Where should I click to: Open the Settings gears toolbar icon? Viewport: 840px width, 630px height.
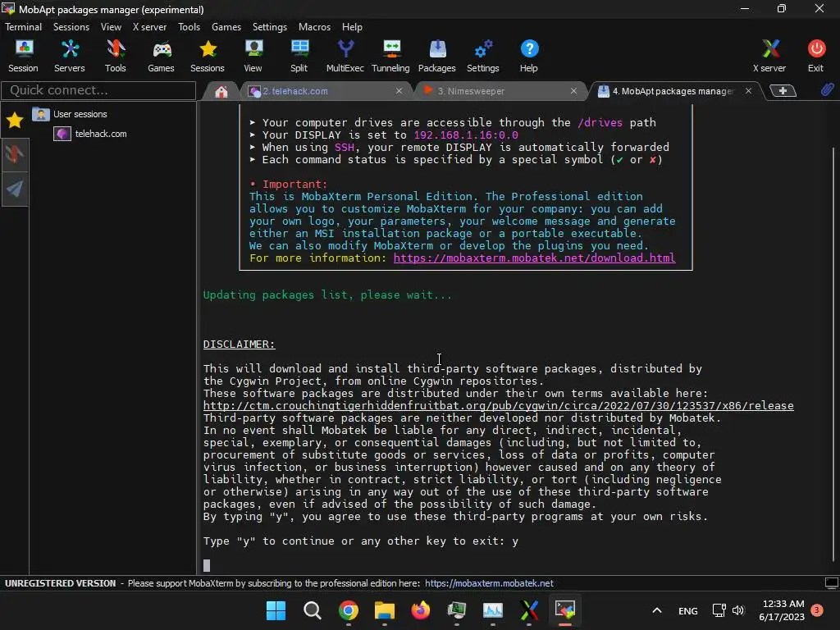point(482,57)
